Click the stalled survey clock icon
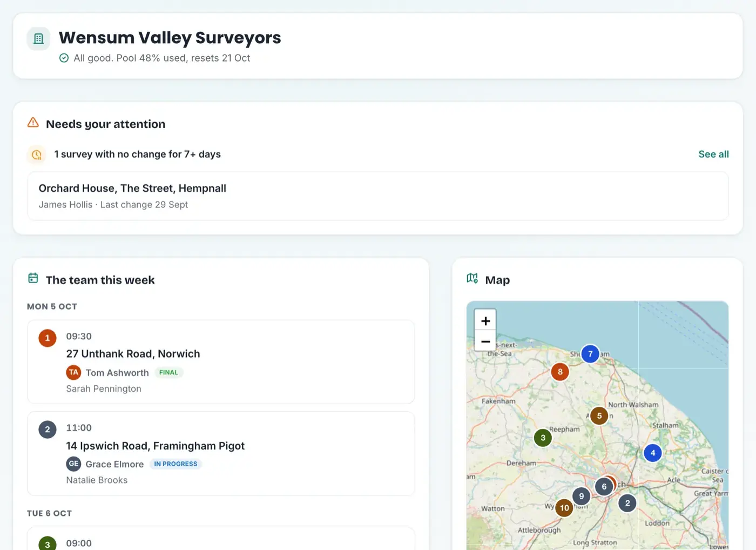Screen dimensions: 756x550 coord(37,155)
